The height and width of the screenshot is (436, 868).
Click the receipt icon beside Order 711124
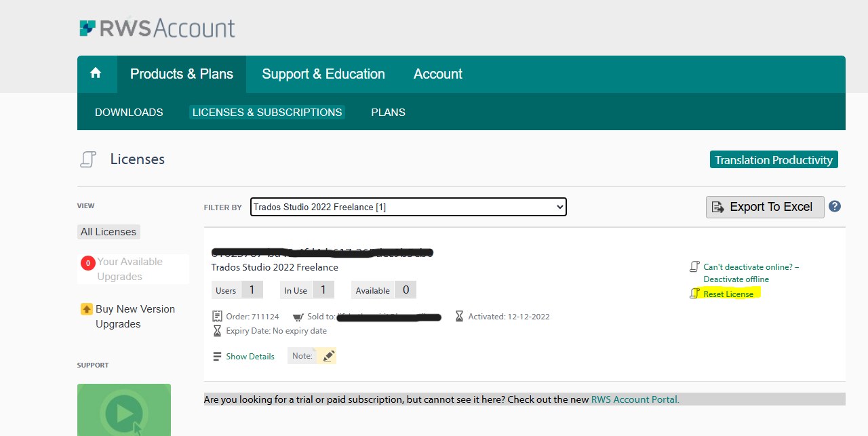218,317
